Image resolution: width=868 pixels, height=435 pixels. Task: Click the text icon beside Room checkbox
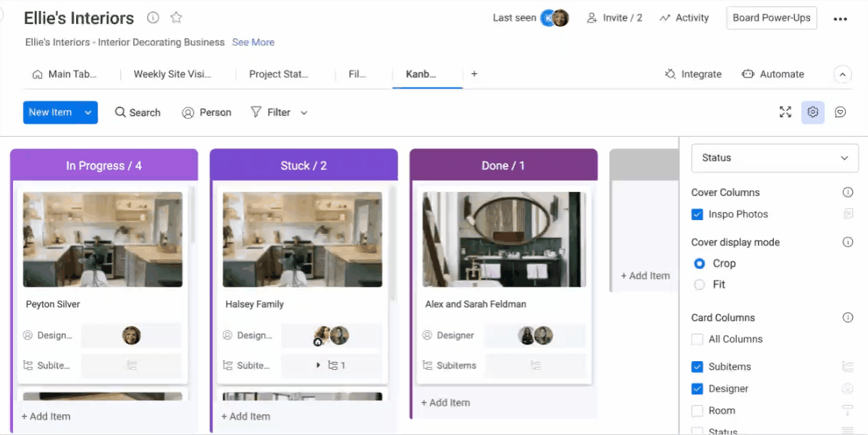tap(848, 410)
